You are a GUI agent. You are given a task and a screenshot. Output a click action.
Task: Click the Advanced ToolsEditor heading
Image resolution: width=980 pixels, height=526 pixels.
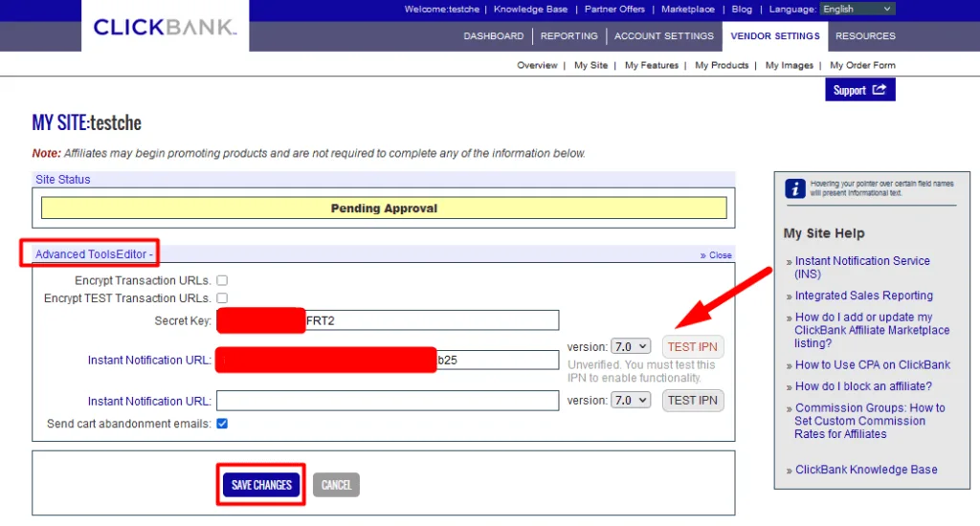94,254
